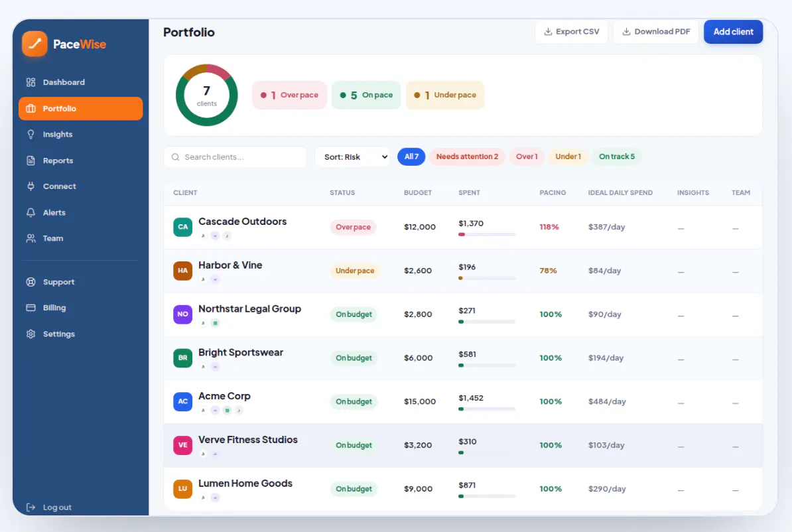
Task: Click the Cascade Outdoors CA avatar
Action: tap(183, 227)
